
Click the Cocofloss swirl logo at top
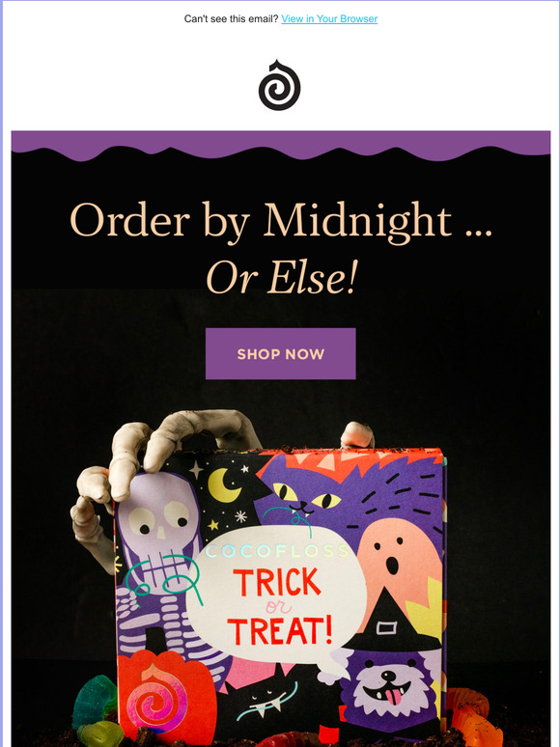279,85
